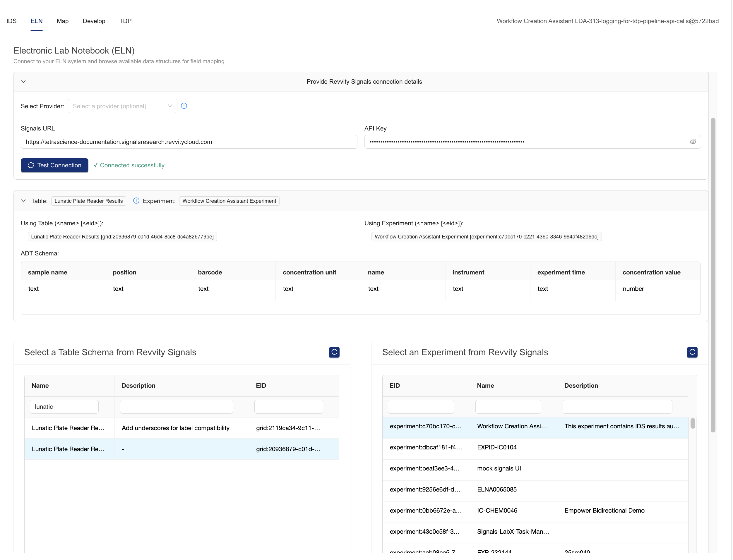Open the Select a provider dropdown
This screenshot has height=560, width=733.
(x=122, y=106)
